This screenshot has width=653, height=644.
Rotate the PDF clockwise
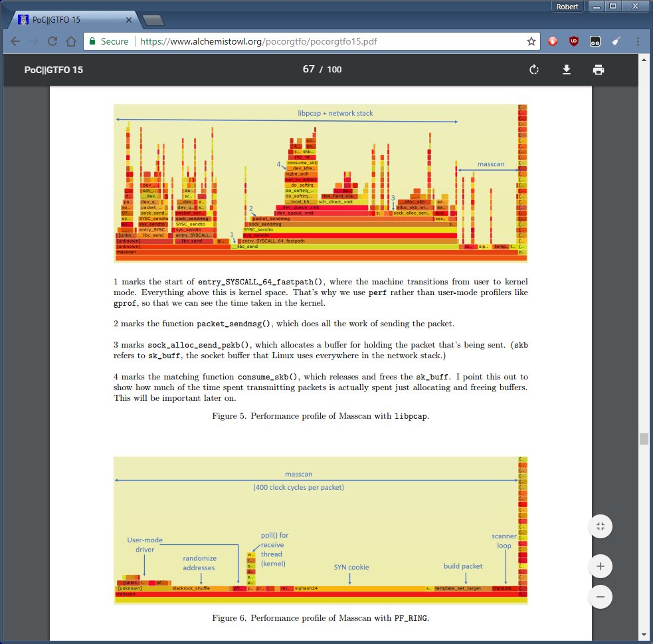534,70
